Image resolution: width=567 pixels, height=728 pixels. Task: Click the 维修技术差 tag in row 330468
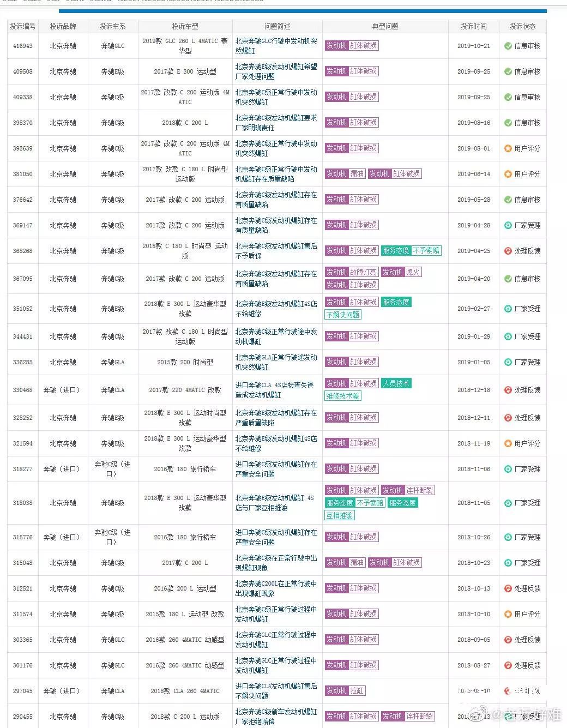tap(343, 396)
